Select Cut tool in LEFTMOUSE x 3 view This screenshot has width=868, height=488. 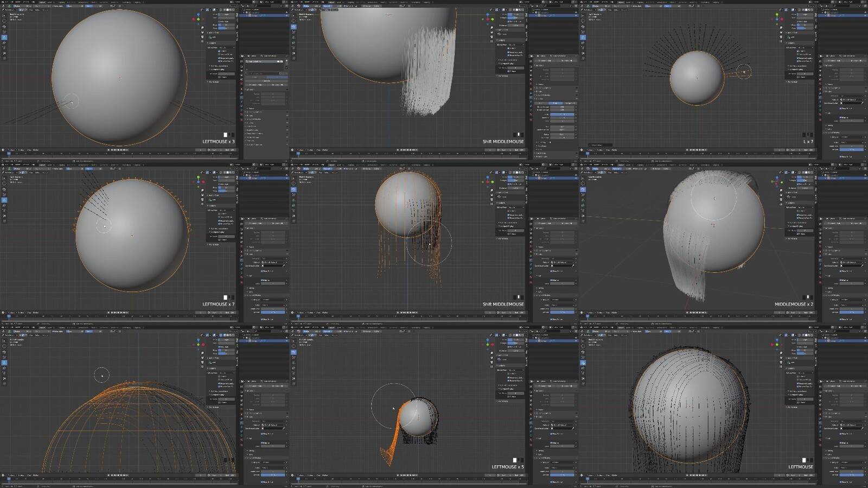click(4, 53)
